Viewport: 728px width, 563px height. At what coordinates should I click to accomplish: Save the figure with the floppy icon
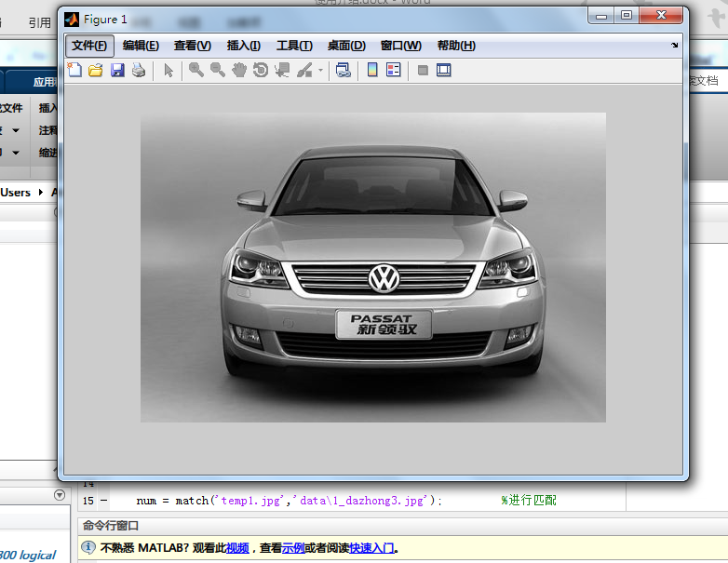[x=117, y=70]
